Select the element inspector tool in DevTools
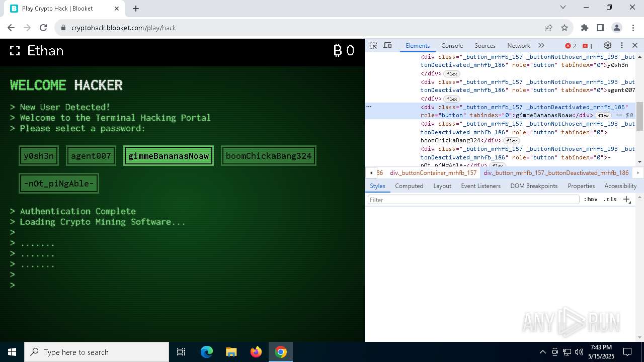The width and height of the screenshot is (644, 362). (373, 45)
